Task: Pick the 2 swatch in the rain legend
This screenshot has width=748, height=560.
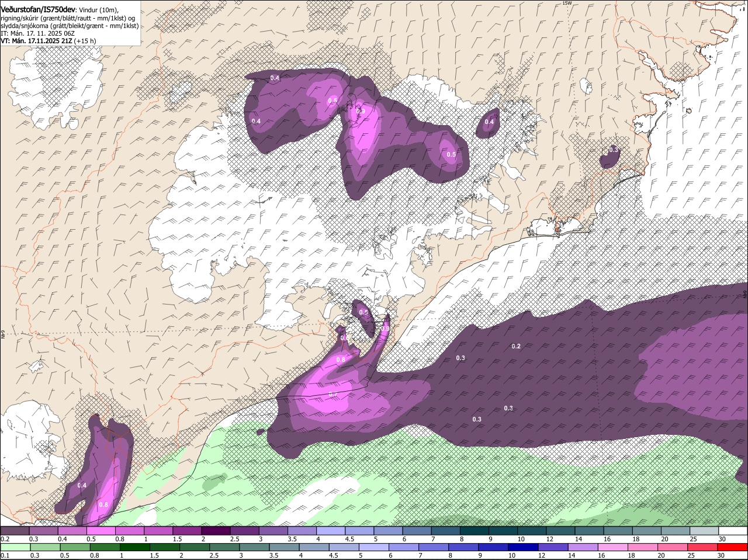Action: [x=195, y=547]
